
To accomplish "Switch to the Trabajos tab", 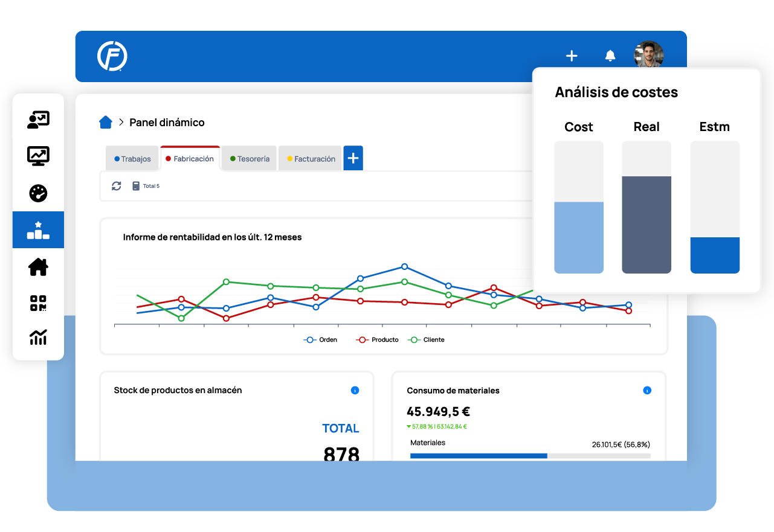I will [132, 159].
